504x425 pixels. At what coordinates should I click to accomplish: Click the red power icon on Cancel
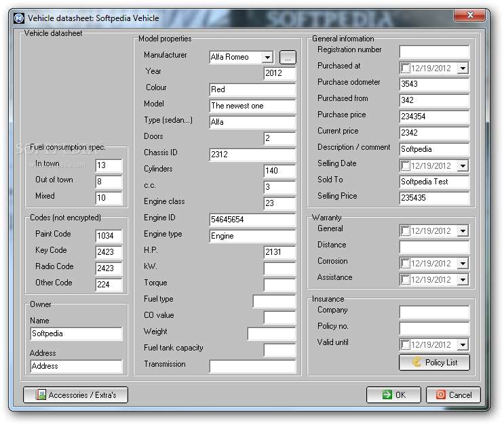click(x=441, y=394)
